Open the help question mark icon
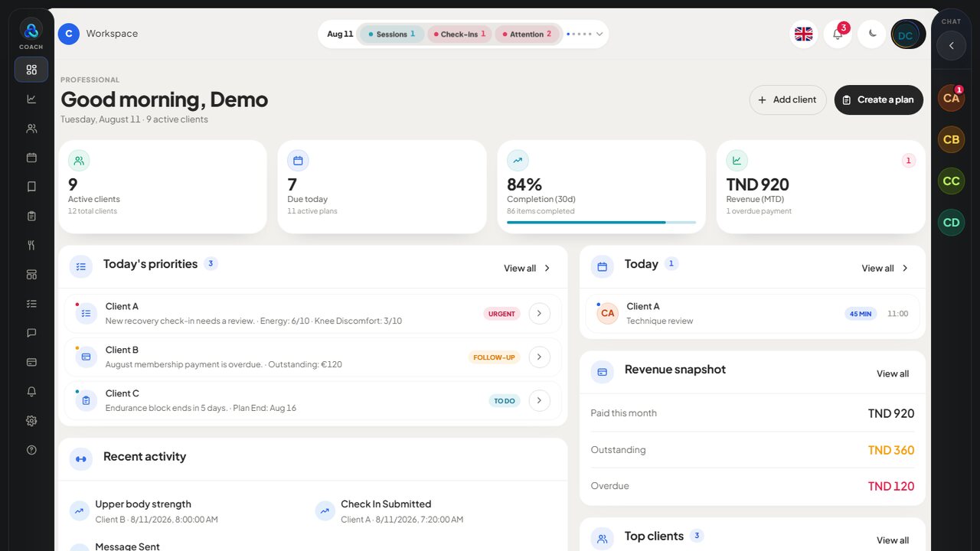Image resolution: width=980 pixels, height=551 pixels. click(x=31, y=450)
